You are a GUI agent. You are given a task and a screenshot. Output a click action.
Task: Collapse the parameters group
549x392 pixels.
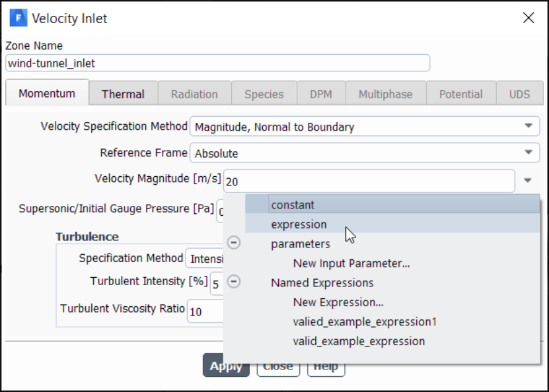235,243
